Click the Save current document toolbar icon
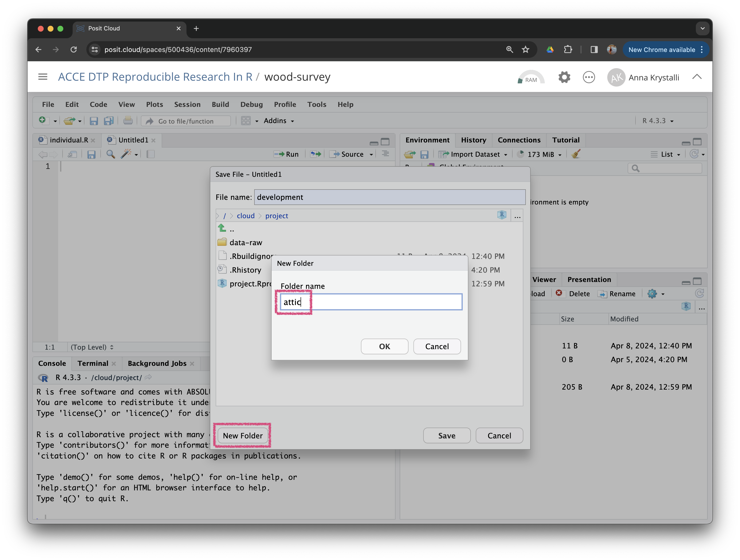Screen dimensions: 740x560 click(94, 121)
